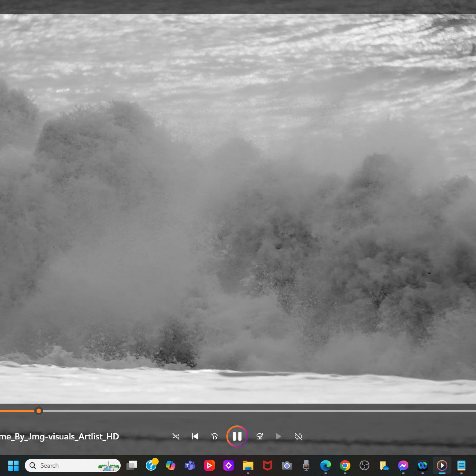Go to next track
This screenshot has width=476, height=476.
pos(279,436)
